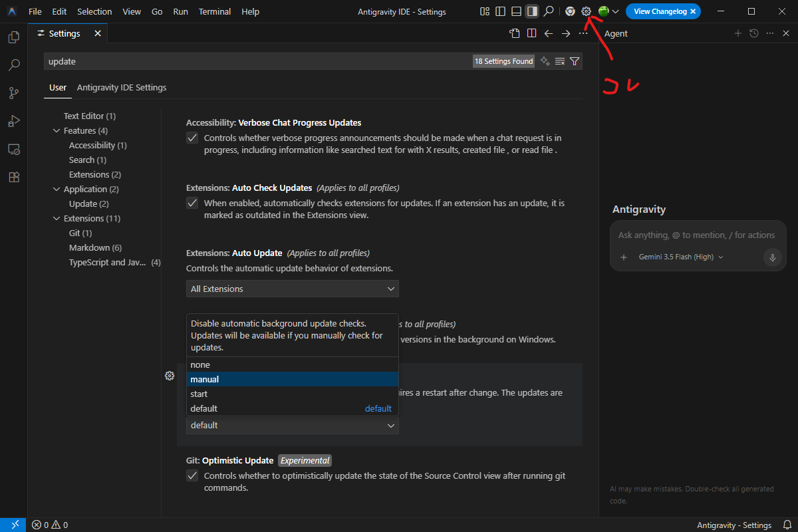
Task: Open the Search view in activity bar
Action: 13,65
